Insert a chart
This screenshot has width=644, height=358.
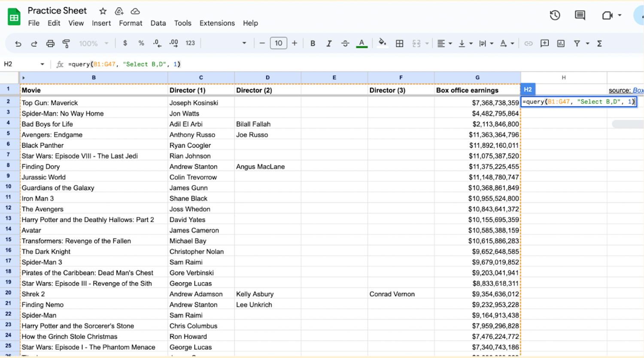561,43
